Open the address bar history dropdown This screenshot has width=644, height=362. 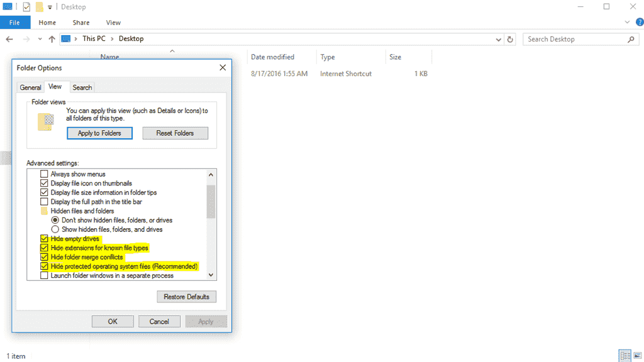(x=498, y=38)
